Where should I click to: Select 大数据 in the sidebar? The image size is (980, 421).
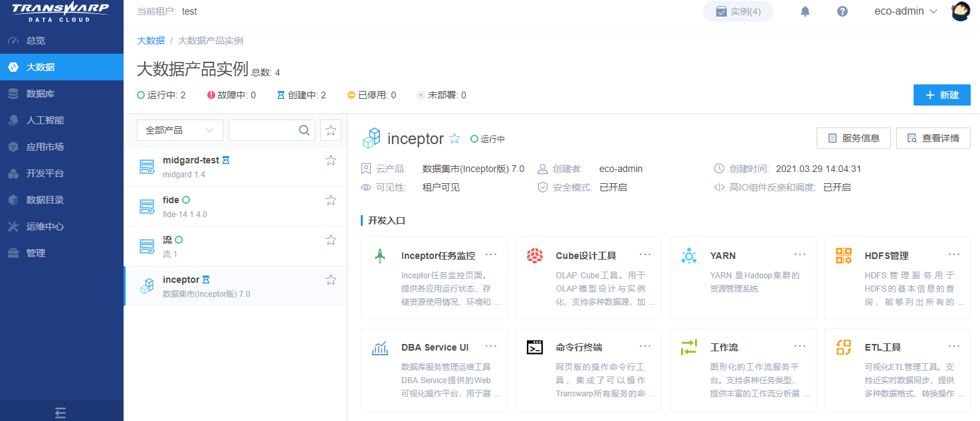pyautogui.click(x=62, y=67)
